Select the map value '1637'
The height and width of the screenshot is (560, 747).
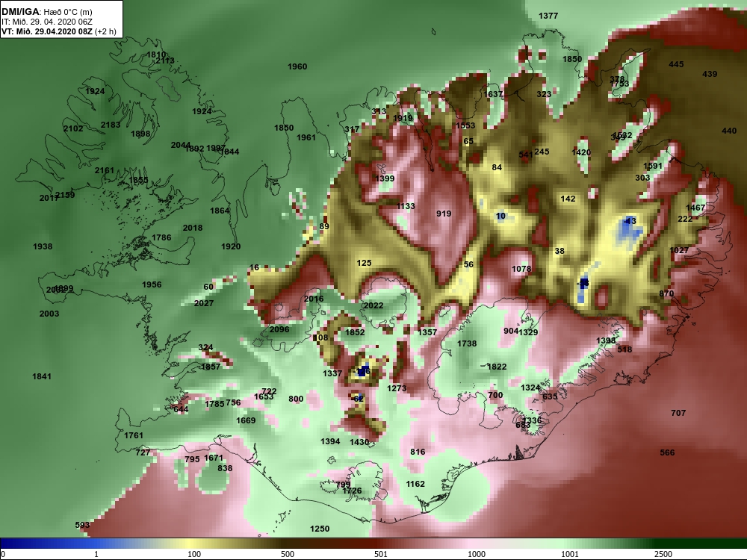[493, 94]
